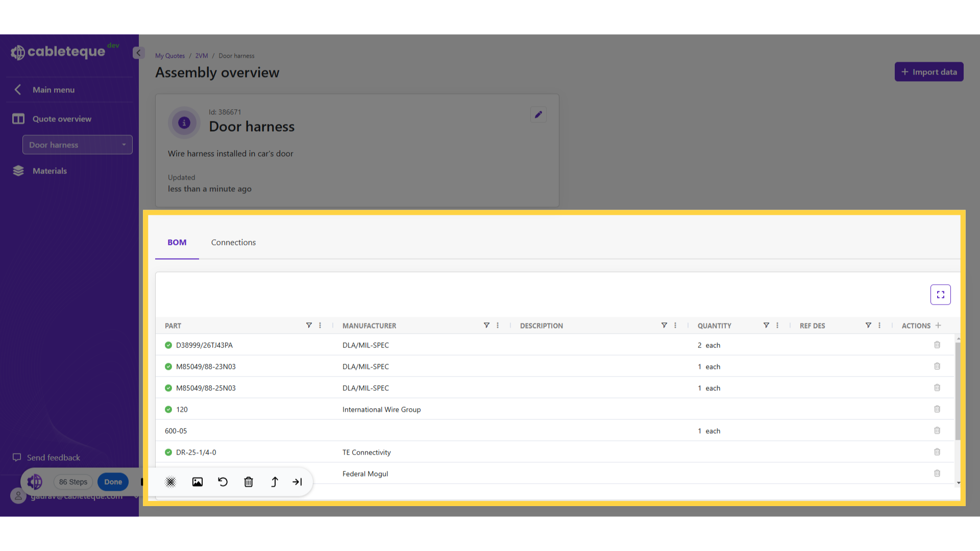Viewport: 980px width, 551px height.
Task: Open the filter for the PART column
Action: tap(309, 325)
